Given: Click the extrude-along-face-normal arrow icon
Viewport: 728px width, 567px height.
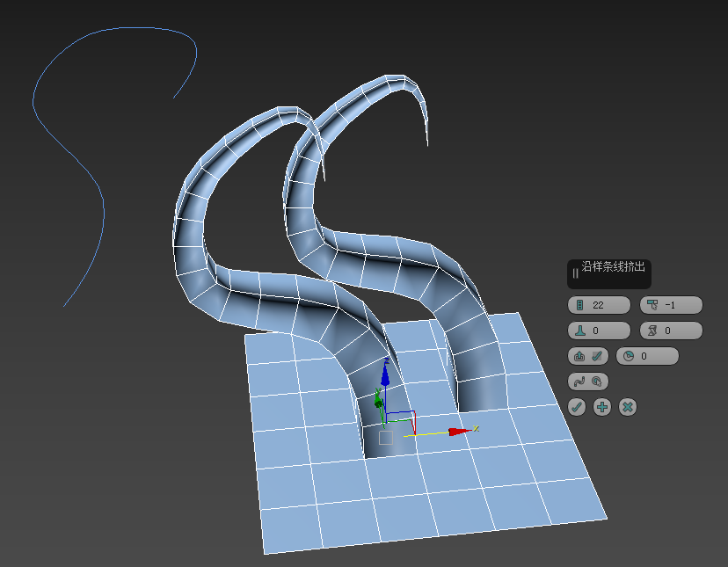Looking at the screenshot, I should pyautogui.click(x=579, y=356).
